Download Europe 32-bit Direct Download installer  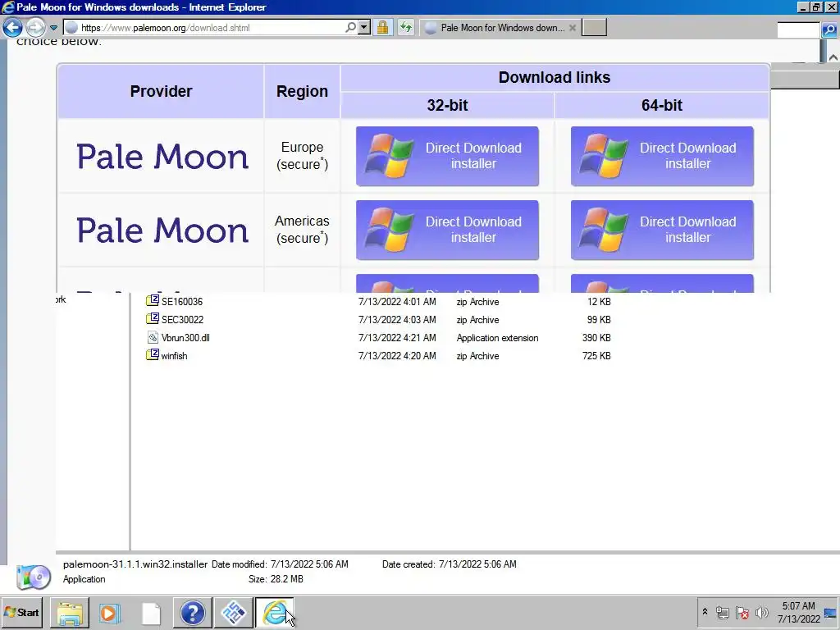point(447,156)
